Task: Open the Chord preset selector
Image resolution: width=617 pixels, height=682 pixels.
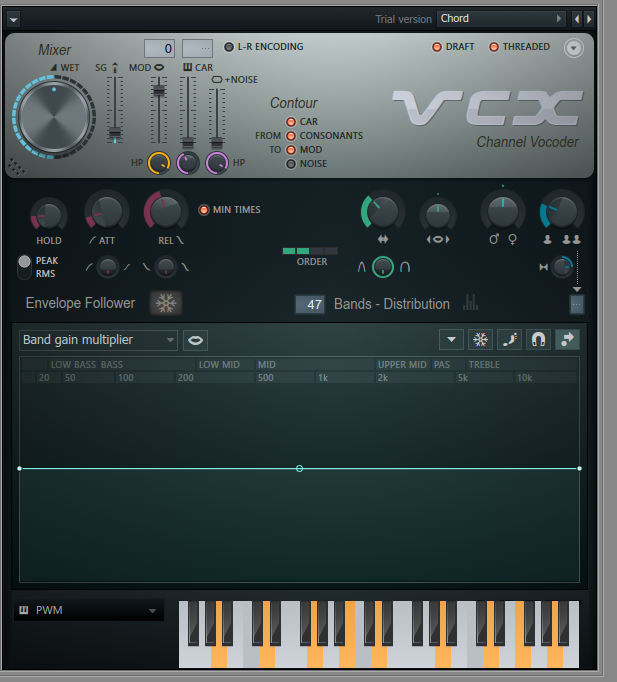Action: click(501, 19)
